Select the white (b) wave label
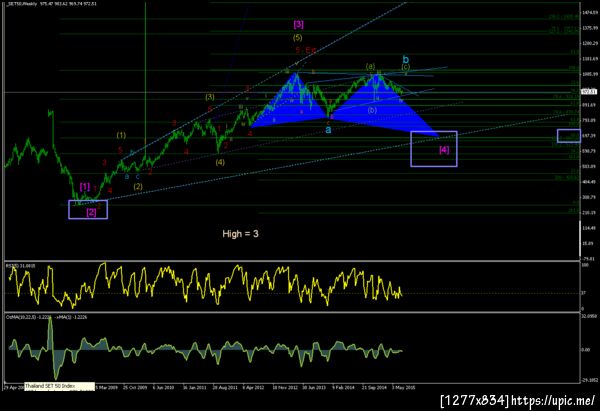The image size is (600, 411). [372, 110]
